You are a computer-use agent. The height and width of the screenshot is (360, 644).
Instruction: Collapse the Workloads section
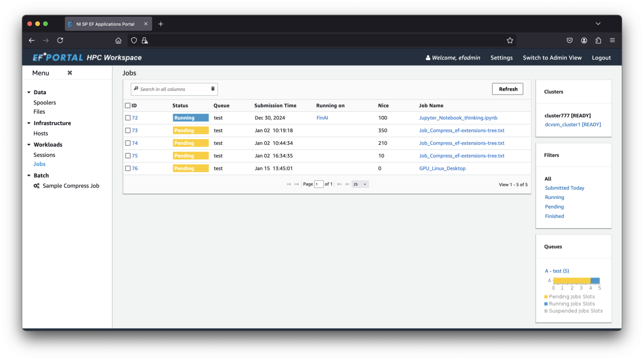[x=29, y=144]
